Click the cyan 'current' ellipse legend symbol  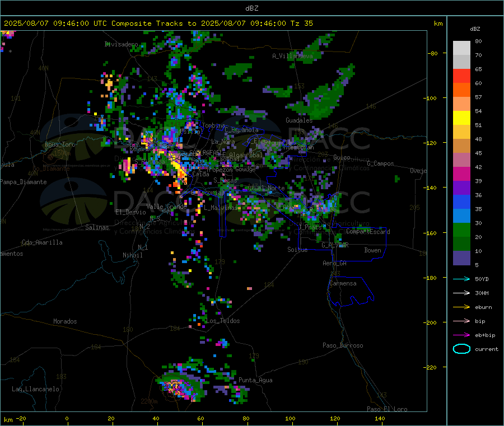click(461, 349)
